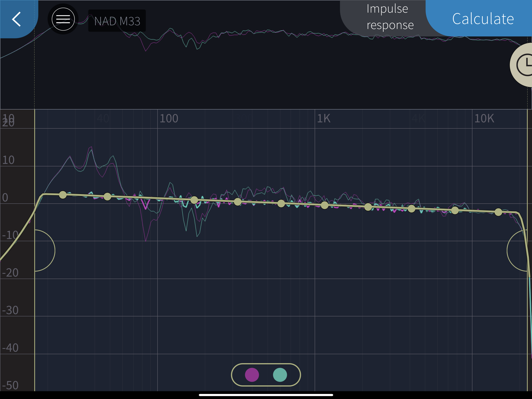Image resolution: width=532 pixels, height=399 pixels.
Task: Grab the right high-frequency limit semicircle handle
Action: (517, 251)
